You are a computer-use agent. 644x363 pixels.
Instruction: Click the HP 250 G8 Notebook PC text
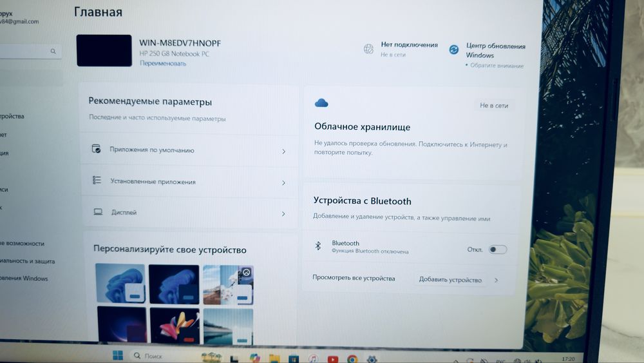coord(174,54)
